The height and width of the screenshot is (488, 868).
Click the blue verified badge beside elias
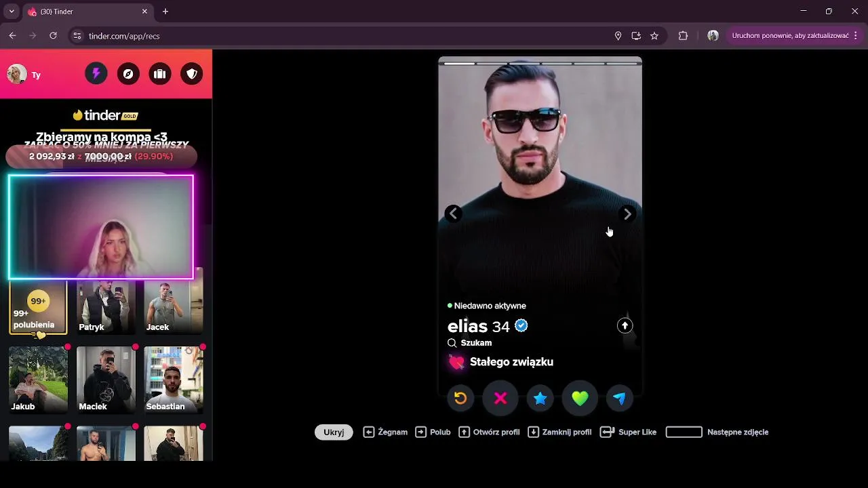521,326
